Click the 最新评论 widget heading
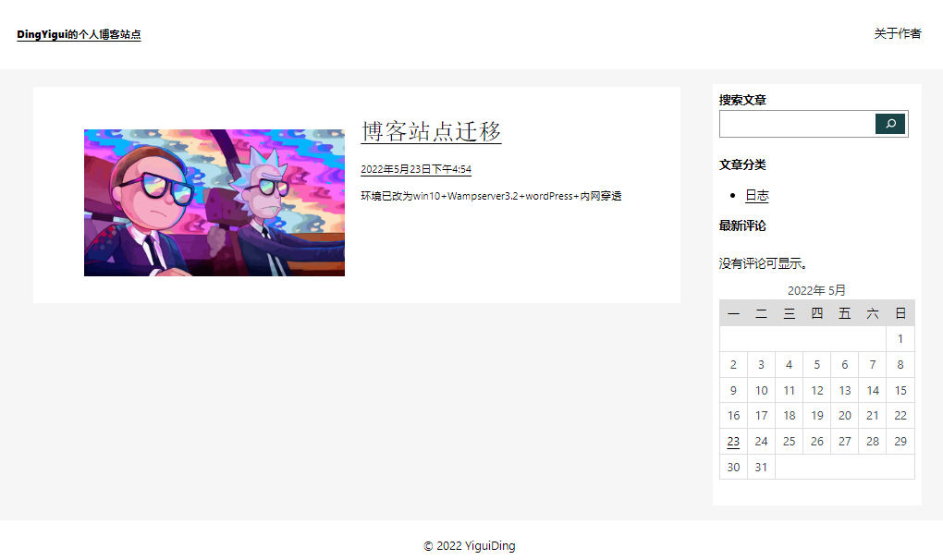 [742, 226]
